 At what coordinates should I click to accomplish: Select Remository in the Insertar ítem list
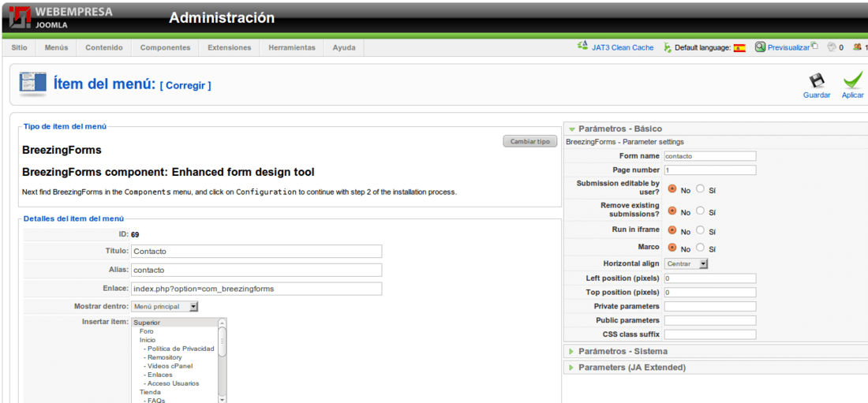[x=163, y=357]
